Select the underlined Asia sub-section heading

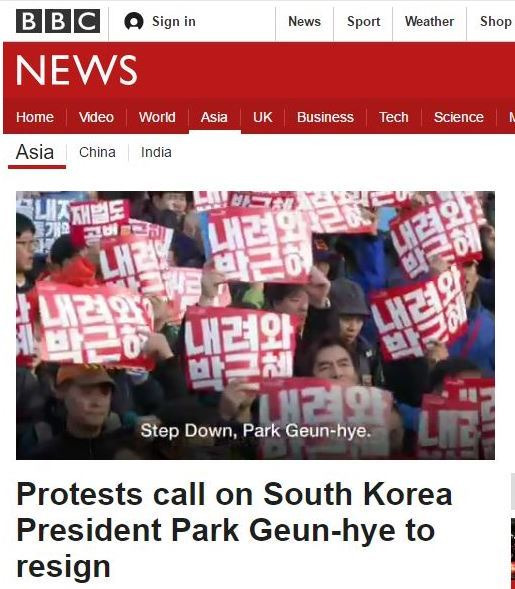coord(35,153)
